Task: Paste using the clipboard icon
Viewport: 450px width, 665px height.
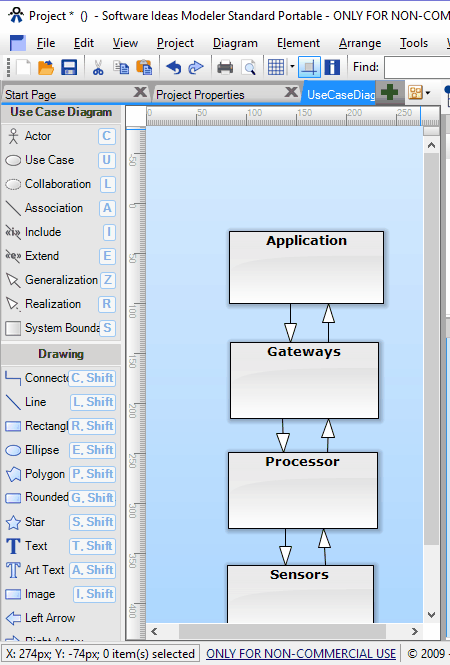Action: 144,67
